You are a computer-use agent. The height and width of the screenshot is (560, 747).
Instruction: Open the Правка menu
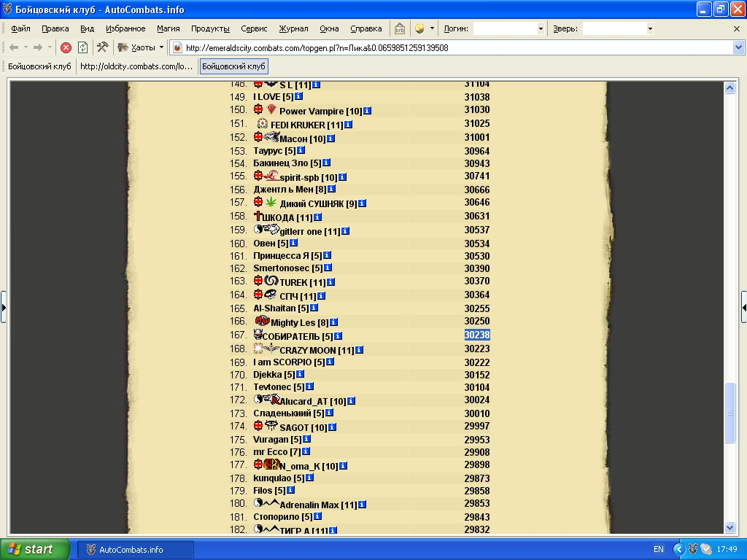tap(55, 28)
